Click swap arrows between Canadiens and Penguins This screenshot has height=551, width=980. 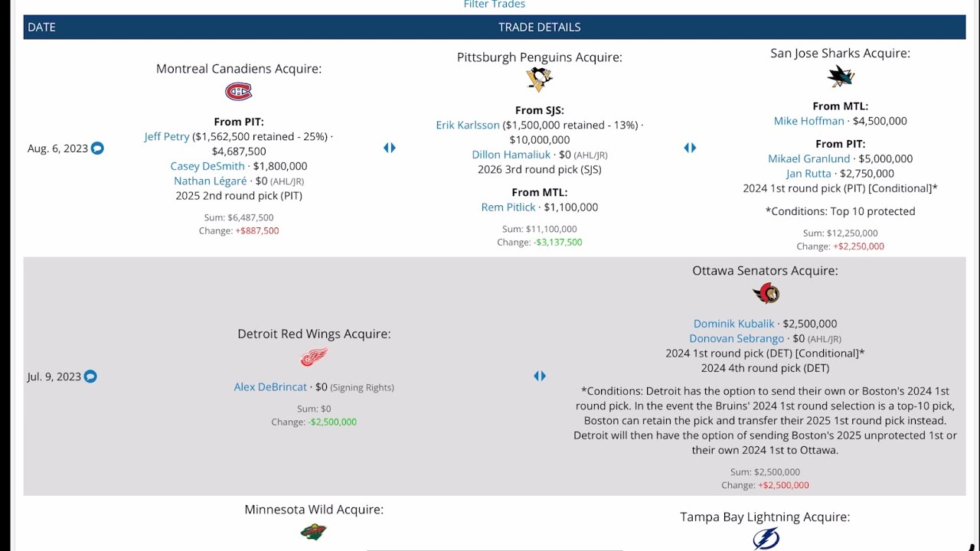pyautogui.click(x=390, y=148)
